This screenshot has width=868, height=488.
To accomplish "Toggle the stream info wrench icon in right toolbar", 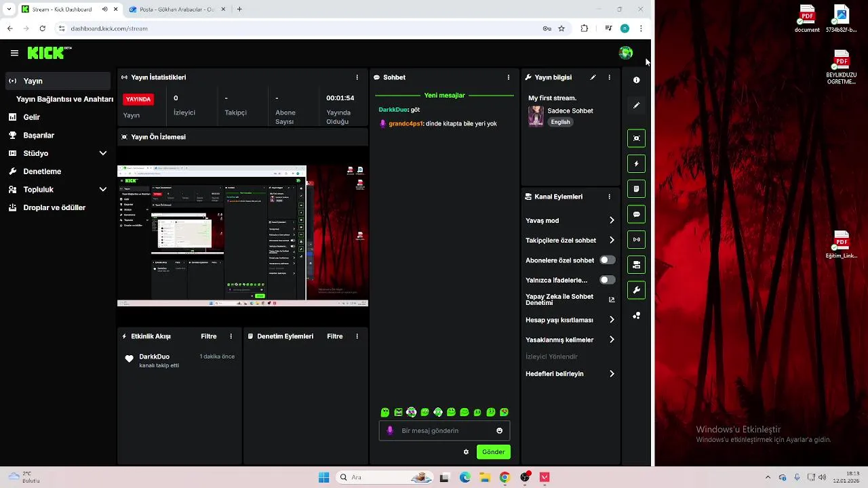I will pos(636,290).
